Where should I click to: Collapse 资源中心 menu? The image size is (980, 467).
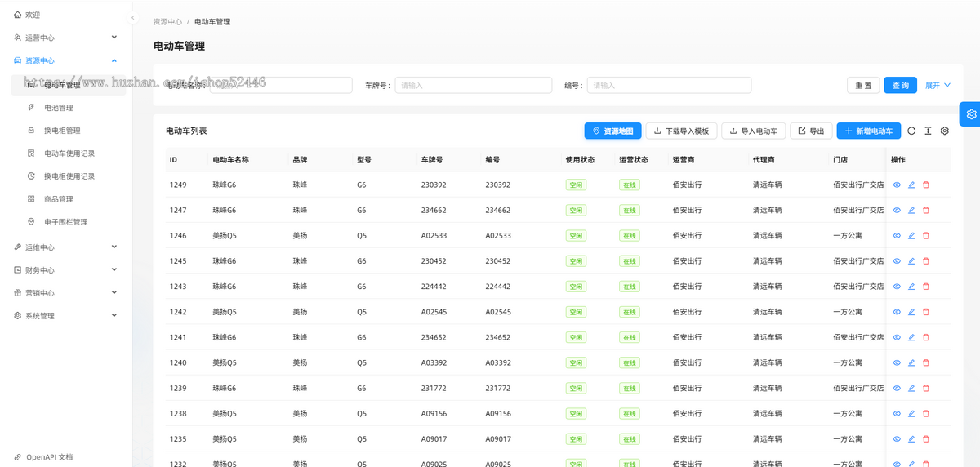coord(66,60)
